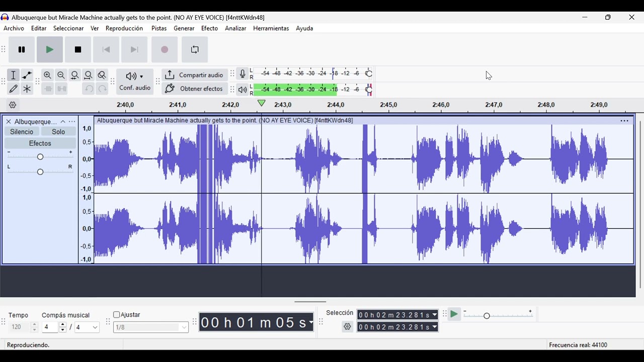
Task: Click the playhead marker on timeline
Action: click(x=262, y=104)
